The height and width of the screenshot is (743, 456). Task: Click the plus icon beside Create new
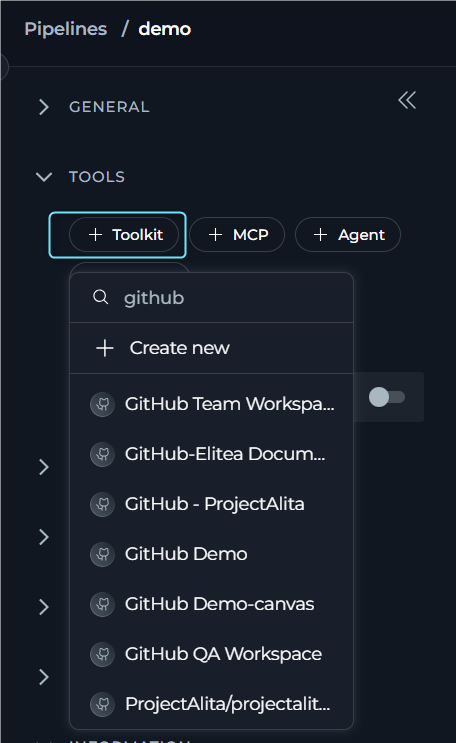pos(104,348)
